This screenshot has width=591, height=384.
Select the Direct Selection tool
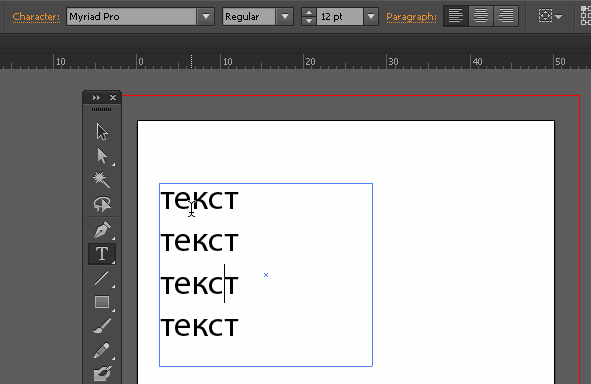click(x=102, y=156)
